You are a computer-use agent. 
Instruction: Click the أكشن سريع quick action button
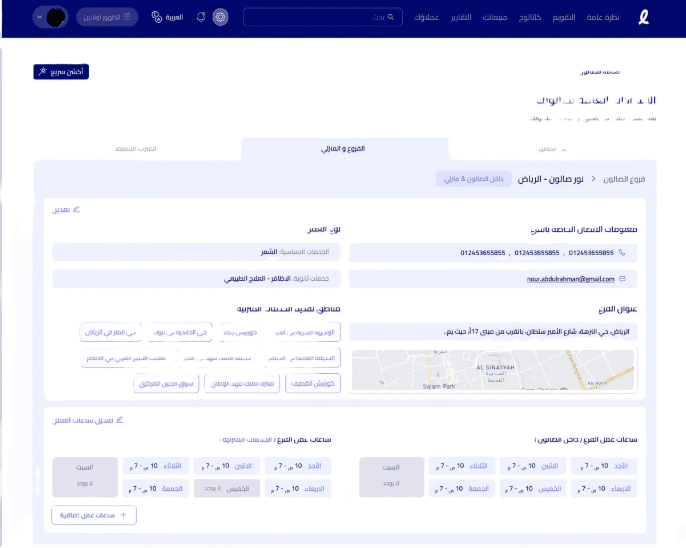pos(61,72)
